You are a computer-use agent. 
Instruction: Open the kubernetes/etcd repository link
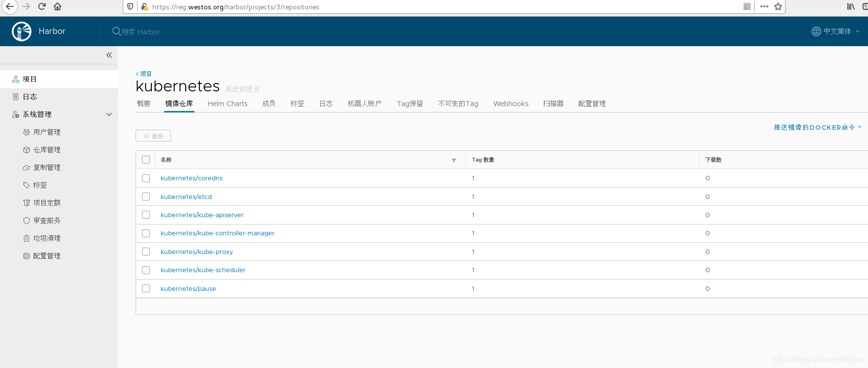tap(186, 197)
